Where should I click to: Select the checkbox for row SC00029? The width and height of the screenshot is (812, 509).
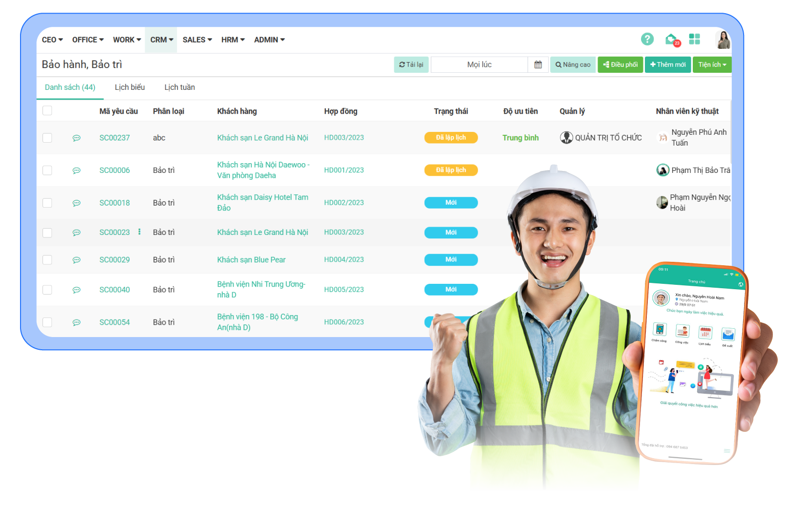(x=47, y=260)
